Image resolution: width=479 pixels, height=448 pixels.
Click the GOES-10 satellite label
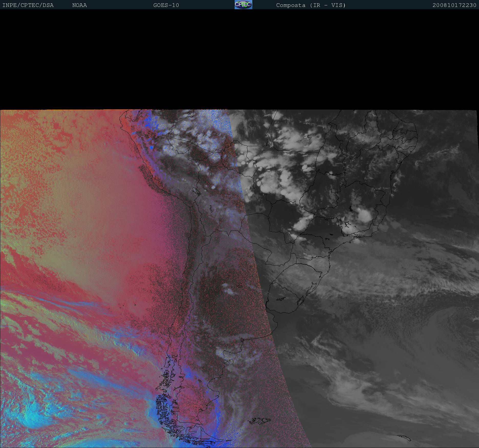click(x=166, y=5)
